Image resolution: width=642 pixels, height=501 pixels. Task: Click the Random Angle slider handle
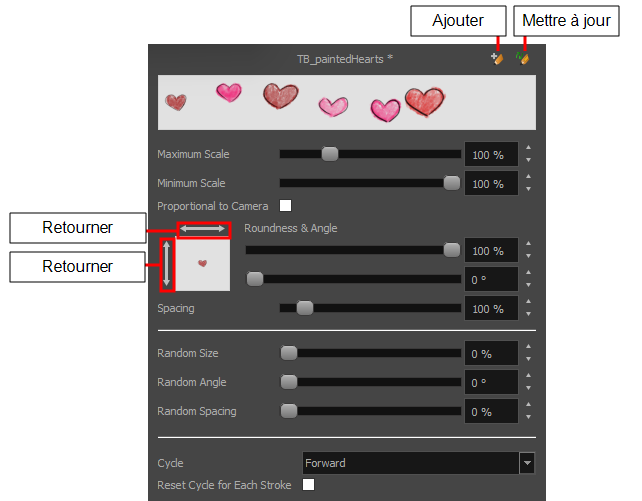(x=289, y=382)
